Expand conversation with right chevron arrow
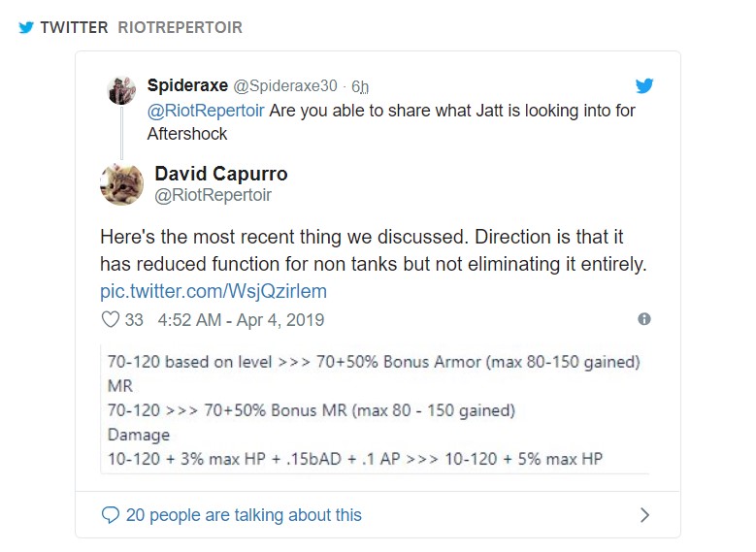The image size is (756, 552). [644, 515]
